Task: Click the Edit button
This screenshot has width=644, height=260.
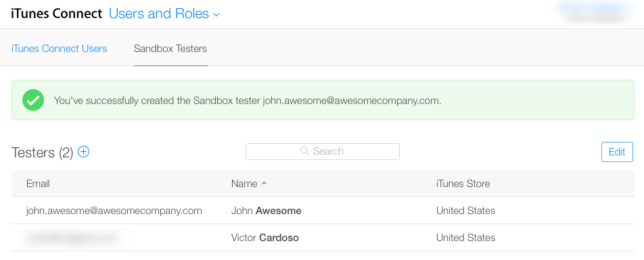Action: point(617,152)
